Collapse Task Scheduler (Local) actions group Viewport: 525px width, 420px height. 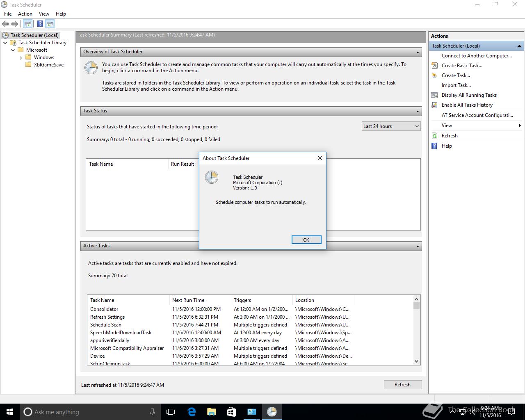pyautogui.click(x=519, y=46)
